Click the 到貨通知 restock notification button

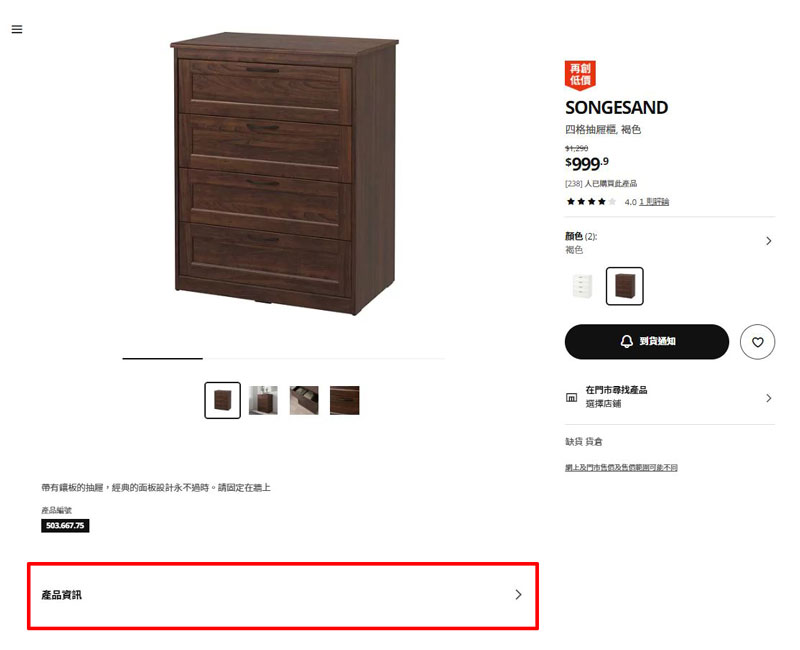point(646,341)
